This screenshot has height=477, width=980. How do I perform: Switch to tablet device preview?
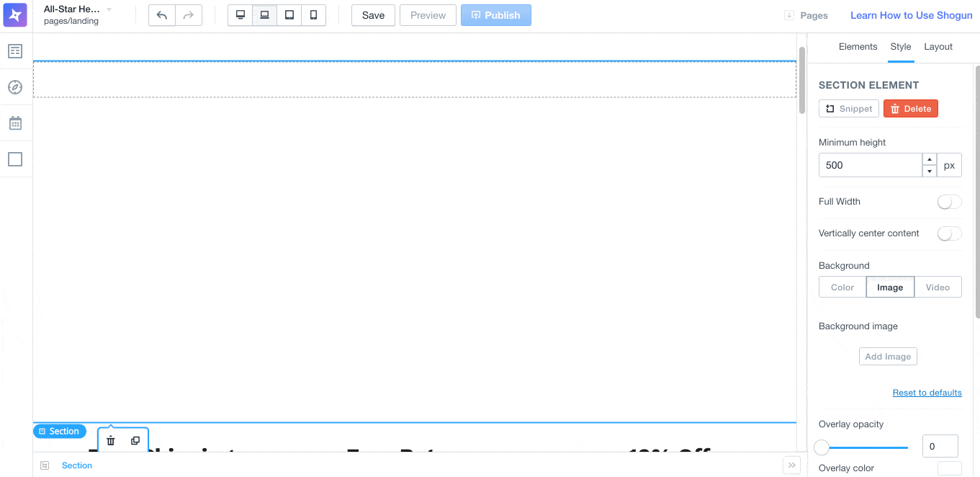pyautogui.click(x=289, y=15)
